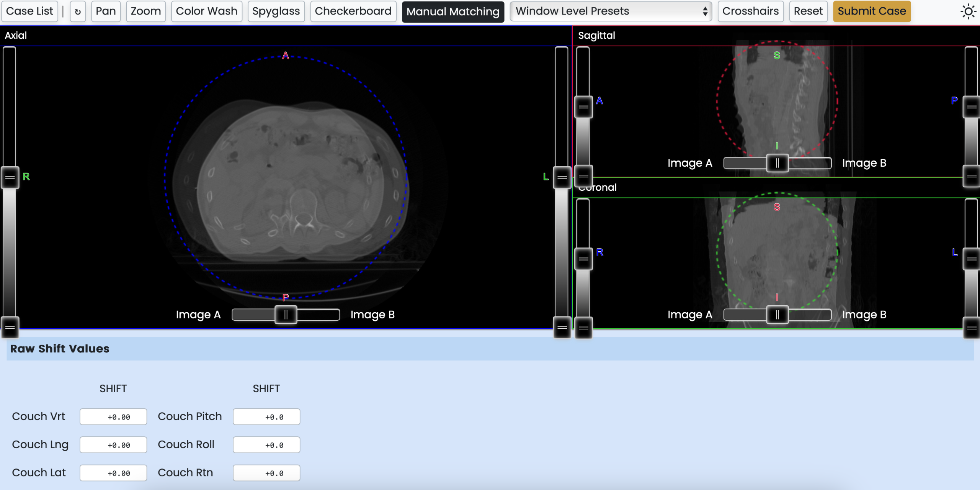Switch to Checkerboard comparison mode
Viewport: 980px width, 490px height.
click(353, 11)
